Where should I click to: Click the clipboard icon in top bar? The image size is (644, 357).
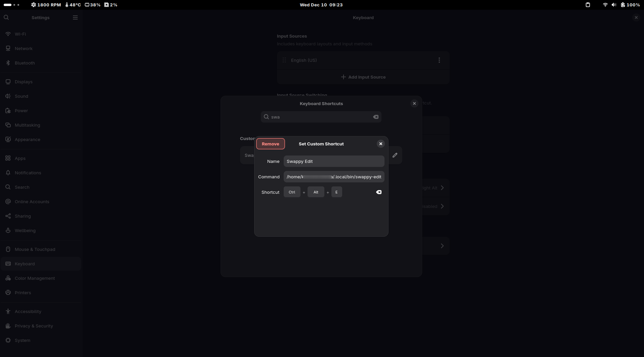click(588, 5)
